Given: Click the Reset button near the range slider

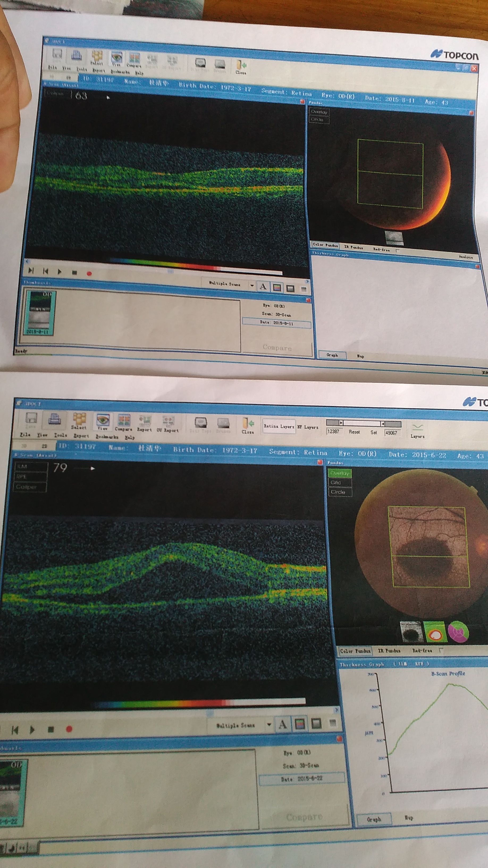Looking at the screenshot, I should (x=354, y=432).
